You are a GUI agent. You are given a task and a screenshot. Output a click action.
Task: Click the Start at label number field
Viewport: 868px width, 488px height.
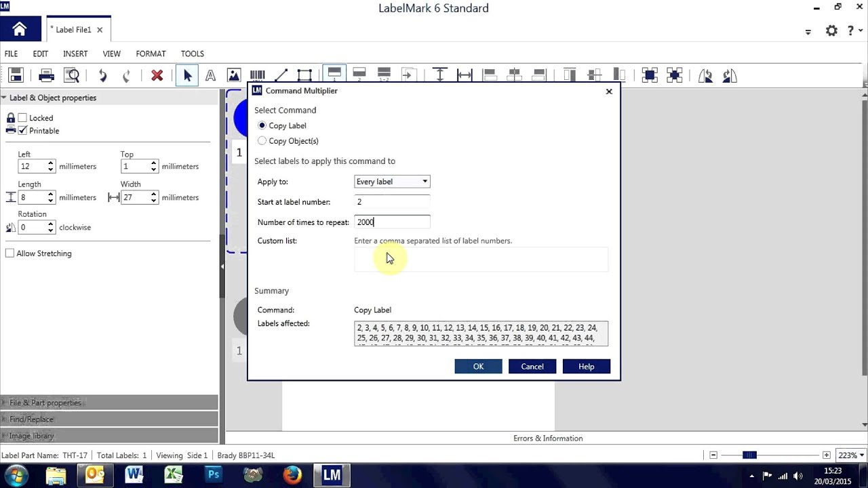392,202
